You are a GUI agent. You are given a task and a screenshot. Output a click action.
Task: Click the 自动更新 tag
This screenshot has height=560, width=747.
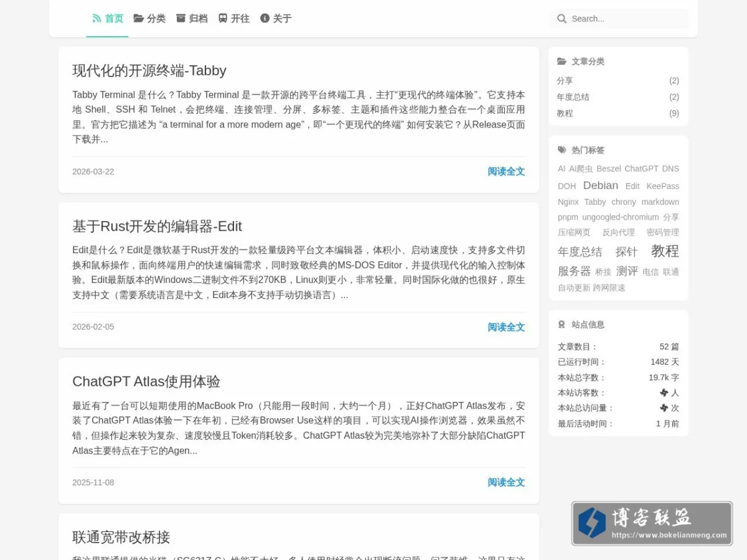(574, 288)
